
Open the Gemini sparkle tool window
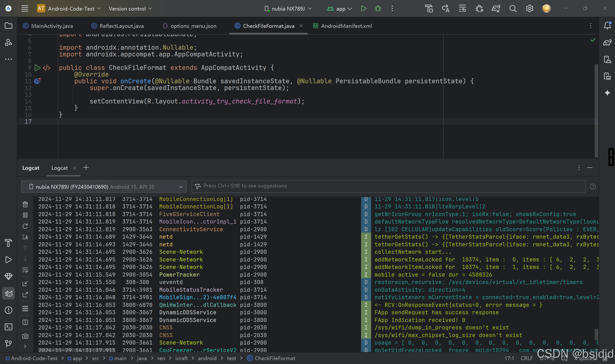click(x=607, y=93)
